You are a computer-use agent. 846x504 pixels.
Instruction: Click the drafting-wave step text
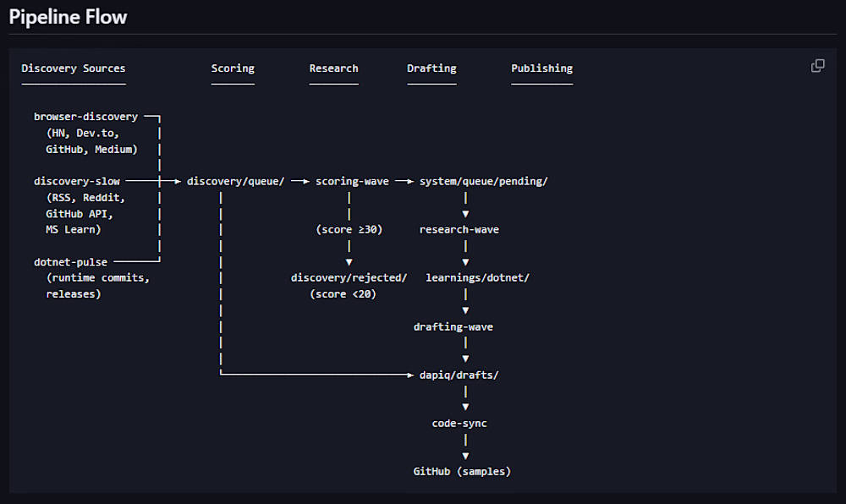[x=453, y=326]
